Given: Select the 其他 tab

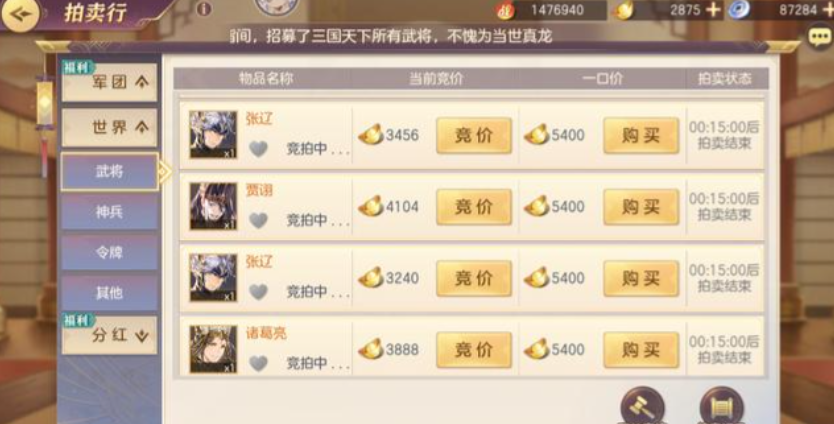Looking at the screenshot, I should pos(110,293).
